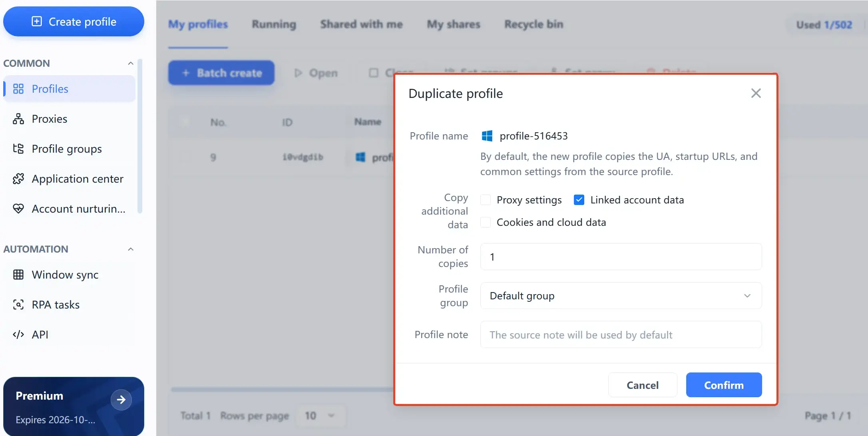
Task: Open the Recycle bin tab
Action: [x=534, y=24]
